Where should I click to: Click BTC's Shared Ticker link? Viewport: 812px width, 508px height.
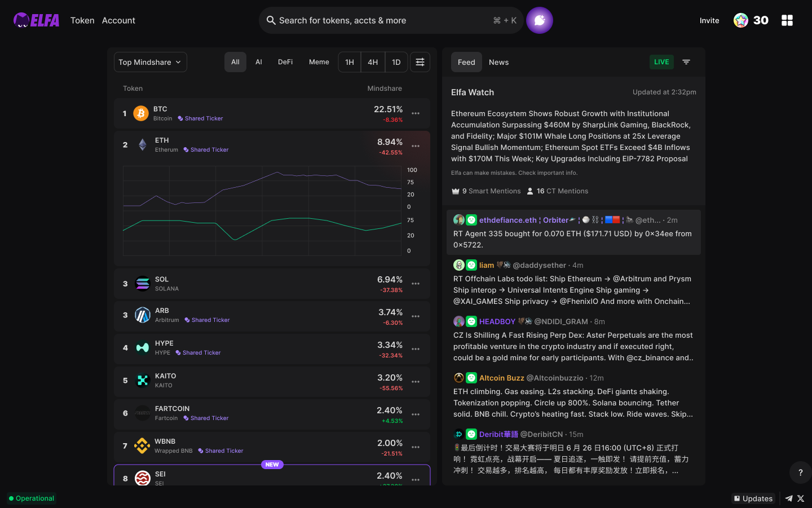[200, 118]
